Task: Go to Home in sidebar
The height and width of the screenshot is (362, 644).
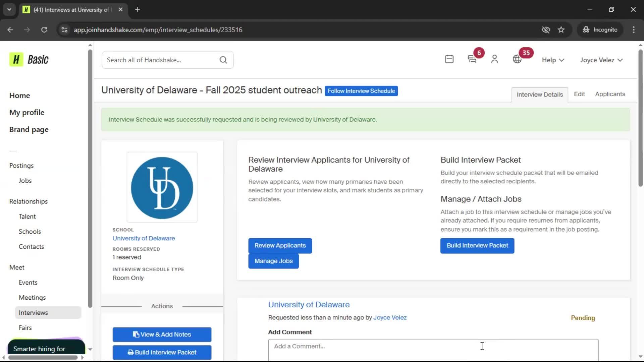Action: click(20, 96)
